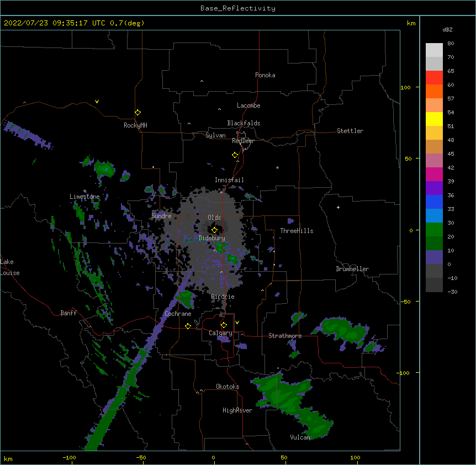Click the Blackfalds city label
Screen dimensions: 476x465
[244, 123]
